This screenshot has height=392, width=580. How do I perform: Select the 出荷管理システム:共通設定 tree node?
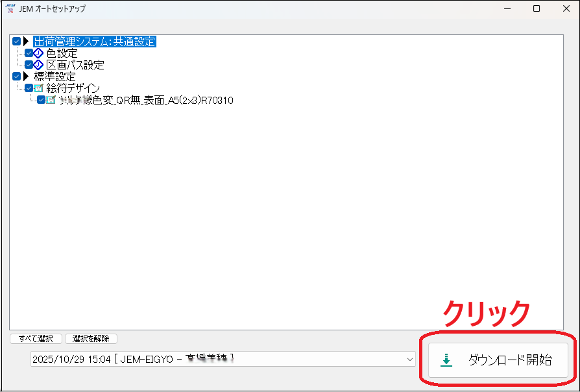[x=95, y=42]
